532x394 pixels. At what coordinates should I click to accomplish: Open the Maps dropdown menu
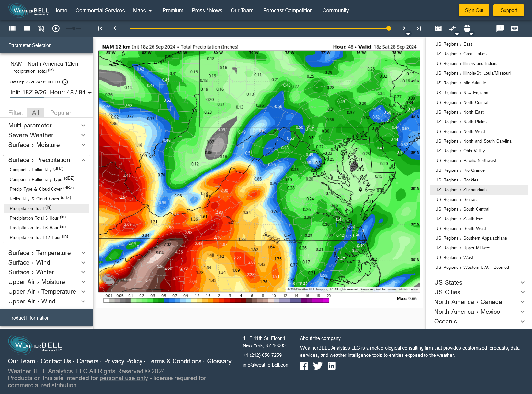[142, 10]
